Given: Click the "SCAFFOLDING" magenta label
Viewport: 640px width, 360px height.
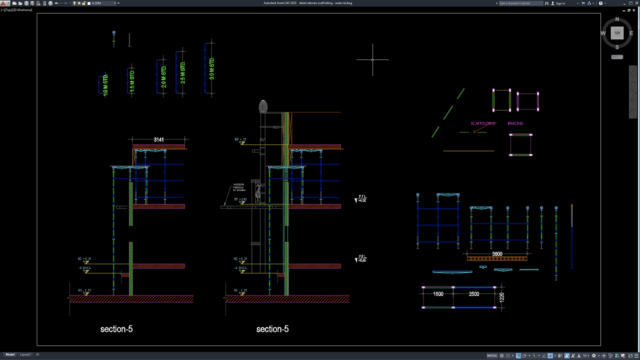Looking at the screenshot, I should point(483,123).
